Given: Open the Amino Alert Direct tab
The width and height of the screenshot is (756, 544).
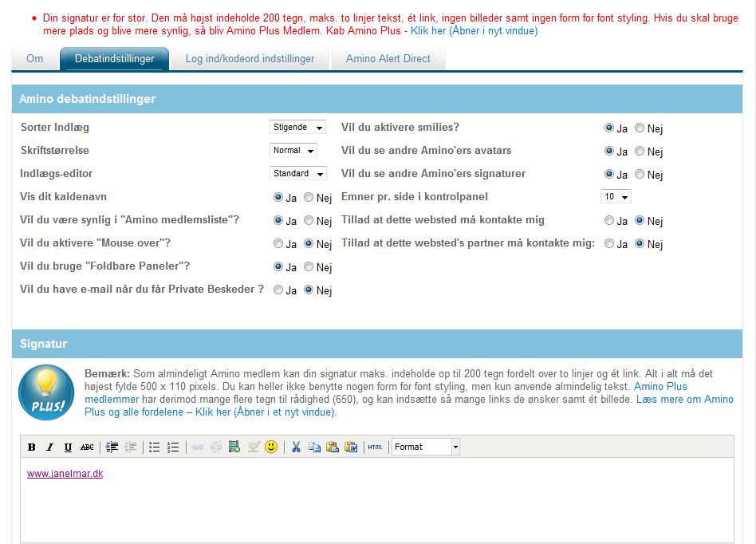Looking at the screenshot, I should (388, 59).
